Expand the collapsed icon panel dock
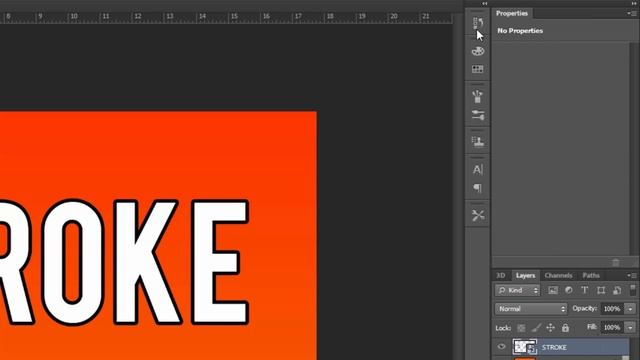Image resolution: width=640 pixels, height=360 pixels. (x=484, y=3)
